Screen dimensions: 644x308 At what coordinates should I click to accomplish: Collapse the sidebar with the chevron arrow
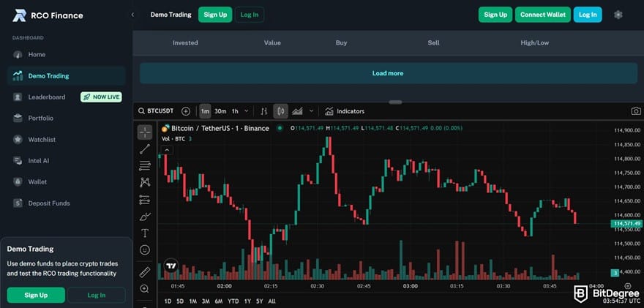click(132, 15)
